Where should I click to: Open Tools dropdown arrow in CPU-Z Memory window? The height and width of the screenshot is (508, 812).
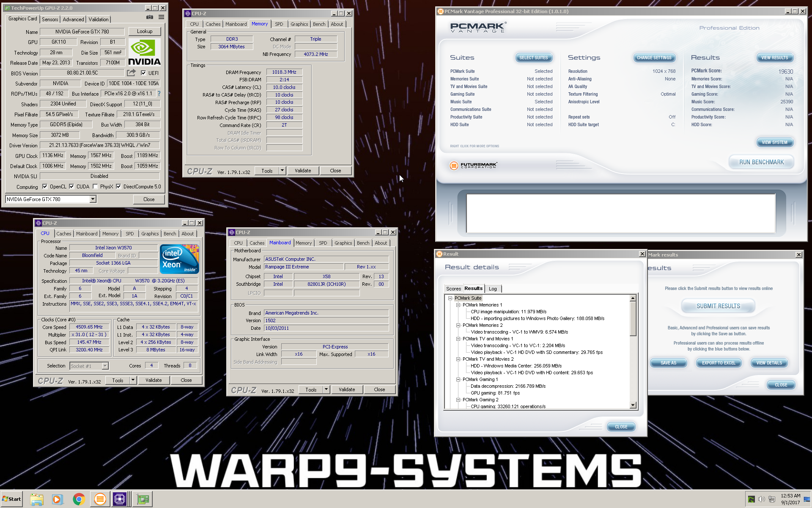282,171
